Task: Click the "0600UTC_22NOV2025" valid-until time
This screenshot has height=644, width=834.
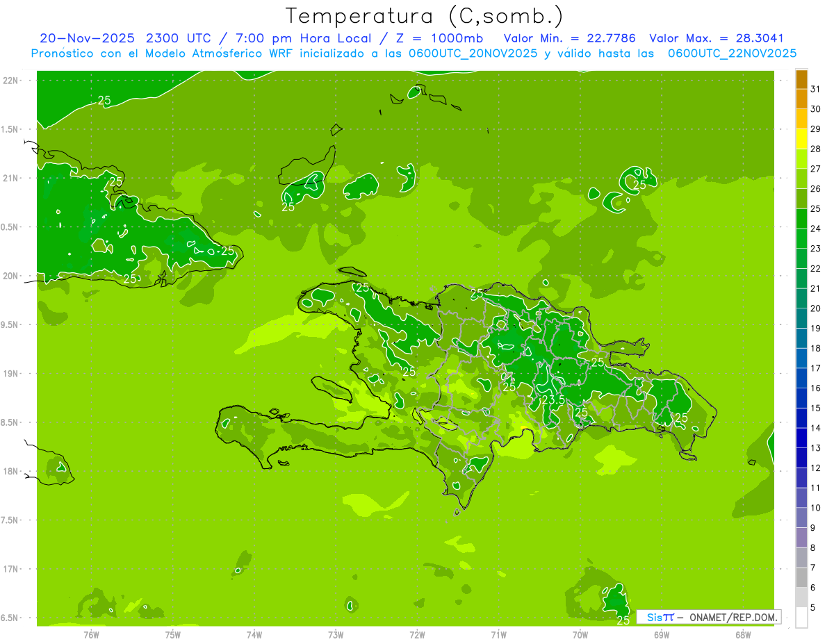Action: (732, 53)
